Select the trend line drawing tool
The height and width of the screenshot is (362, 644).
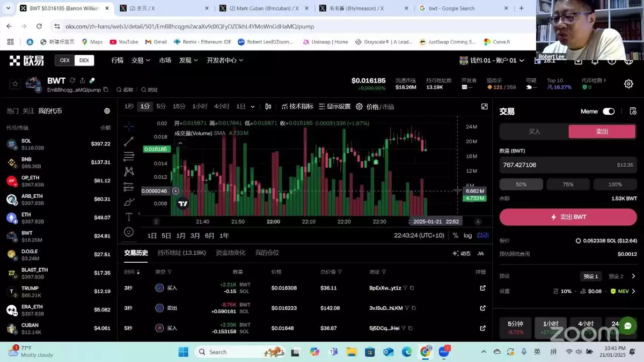[x=129, y=142]
